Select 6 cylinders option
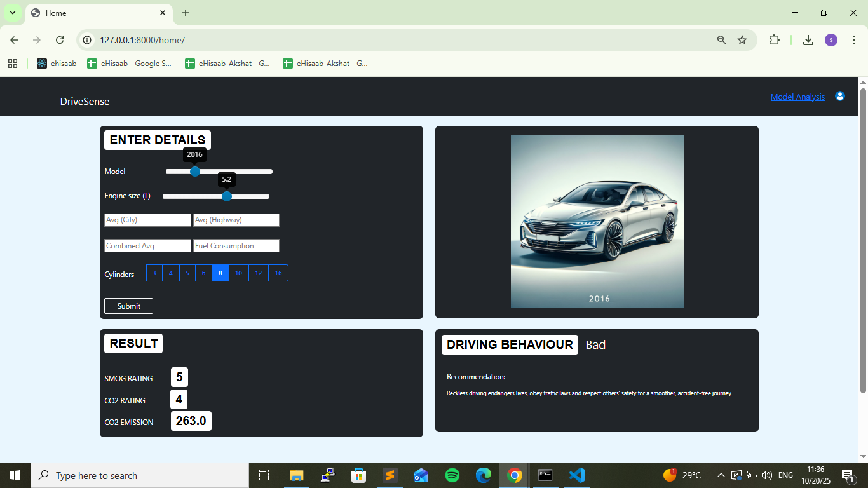The height and width of the screenshot is (488, 868). (x=203, y=273)
